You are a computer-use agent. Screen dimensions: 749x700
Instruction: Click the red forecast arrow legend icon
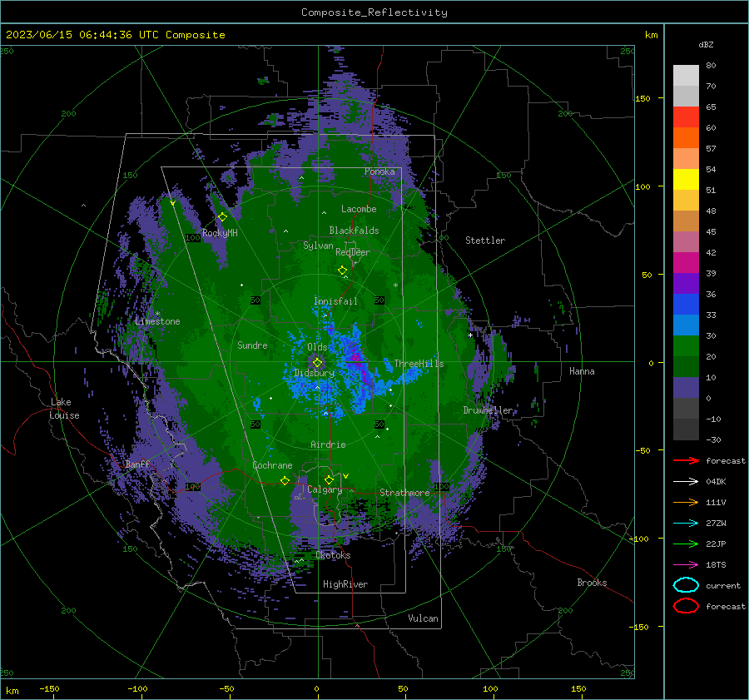686,460
